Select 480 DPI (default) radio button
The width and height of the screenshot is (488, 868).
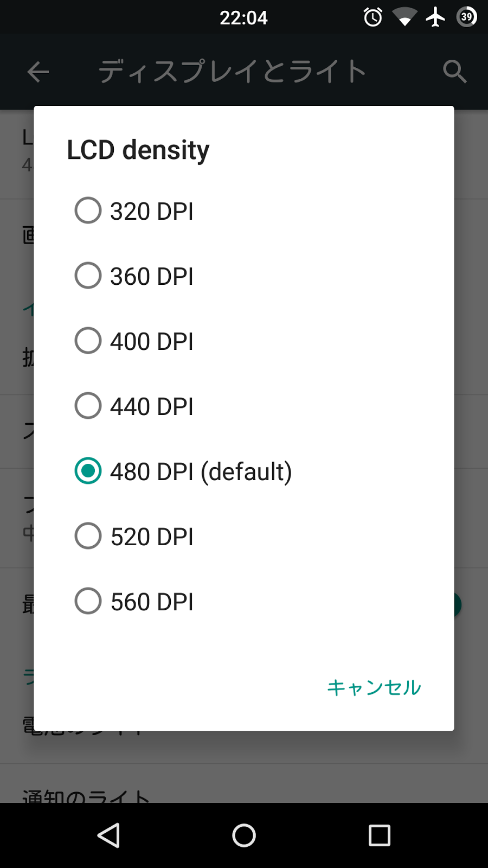[88, 471]
